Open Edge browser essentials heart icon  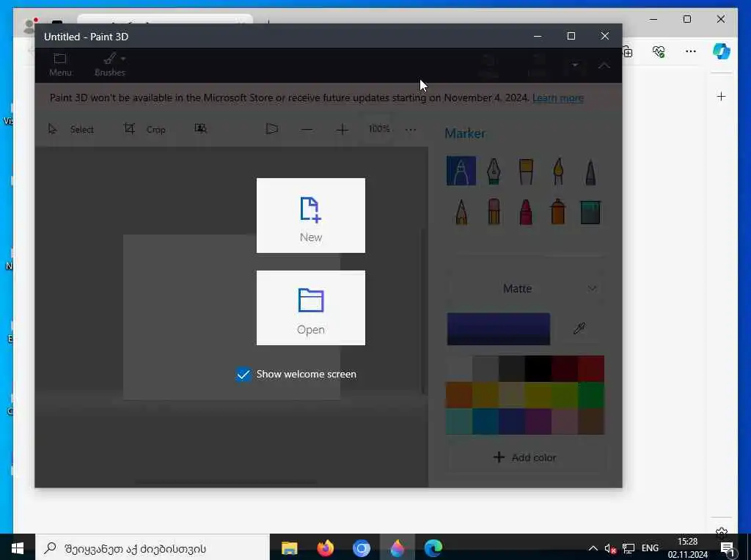point(659,51)
